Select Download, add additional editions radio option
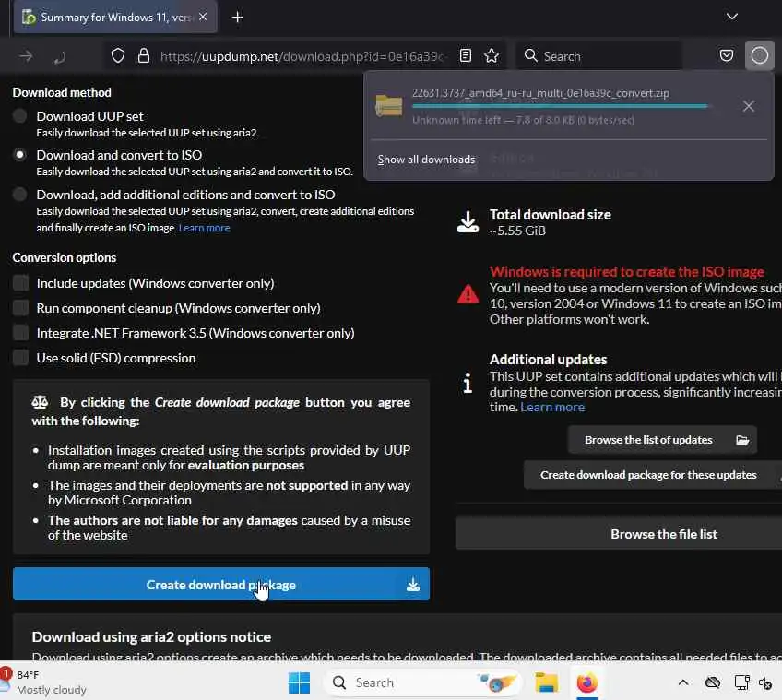Image resolution: width=782 pixels, height=700 pixels. pyautogui.click(x=20, y=195)
